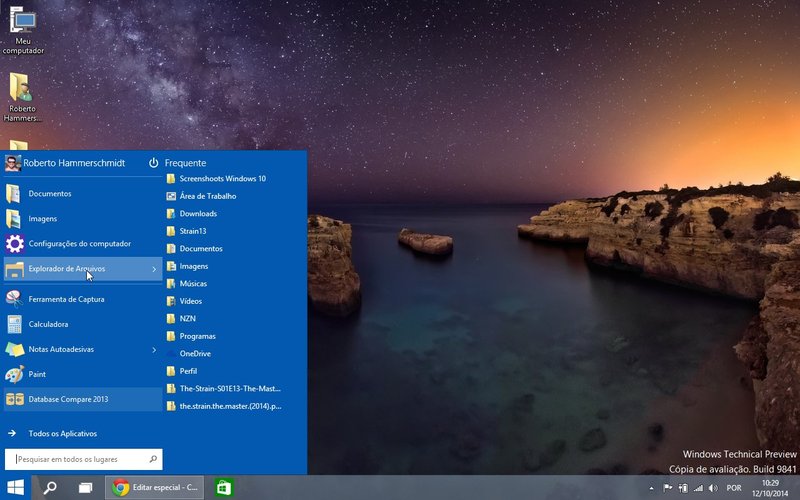Click the taskbar search magnifier icon

coord(49,487)
